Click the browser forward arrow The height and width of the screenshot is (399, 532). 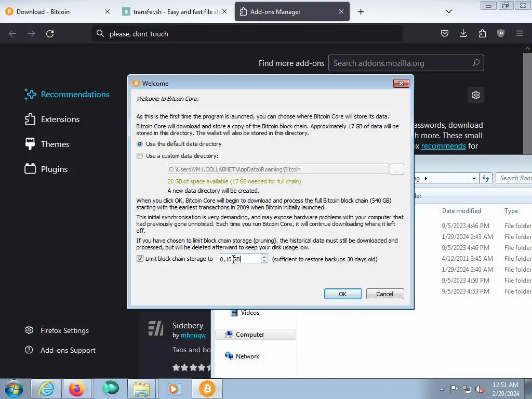[x=31, y=34]
